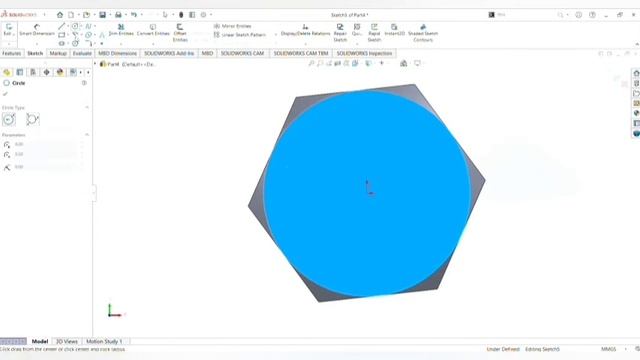Screen dimensions: 640x360
Task: Switch to the Features tab
Action: coord(11,53)
